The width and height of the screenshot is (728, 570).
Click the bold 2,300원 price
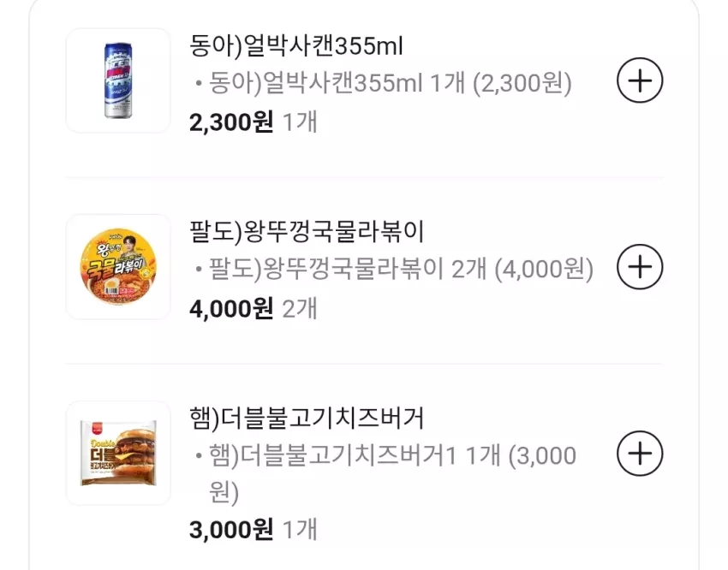pyautogui.click(x=231, y=122)
